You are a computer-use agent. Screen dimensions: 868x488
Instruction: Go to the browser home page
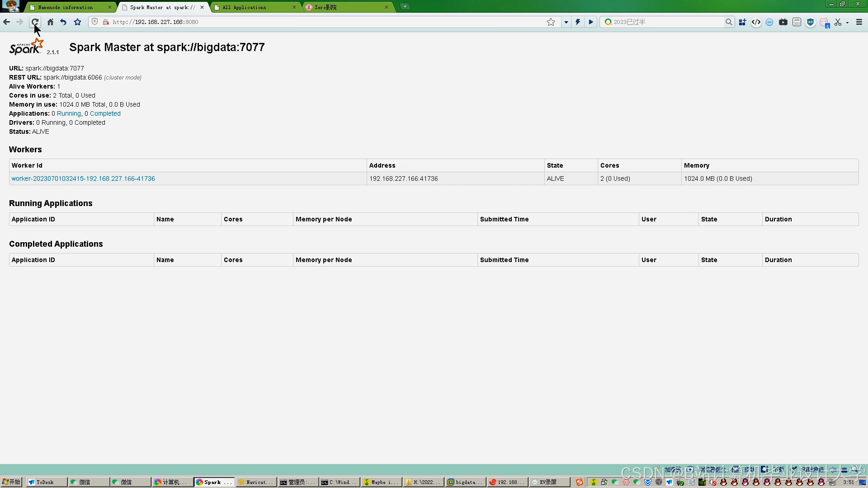(x=50, y=22)
